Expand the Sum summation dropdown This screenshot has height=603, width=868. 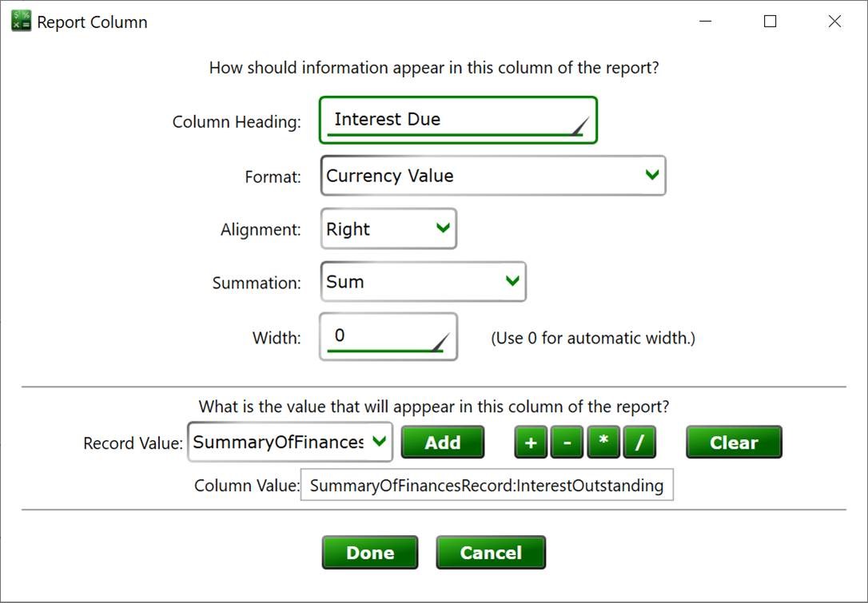(423, 282)
